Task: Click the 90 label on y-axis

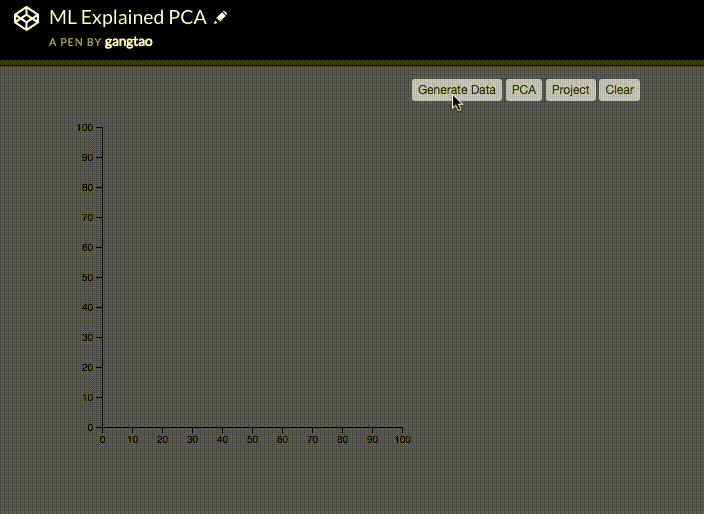Action: (88, 158)
